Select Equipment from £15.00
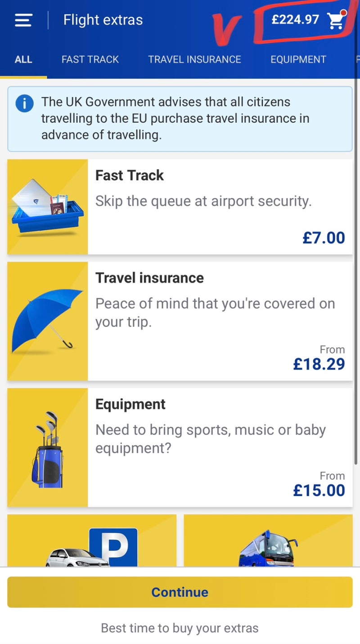 [x=180, y=447]
